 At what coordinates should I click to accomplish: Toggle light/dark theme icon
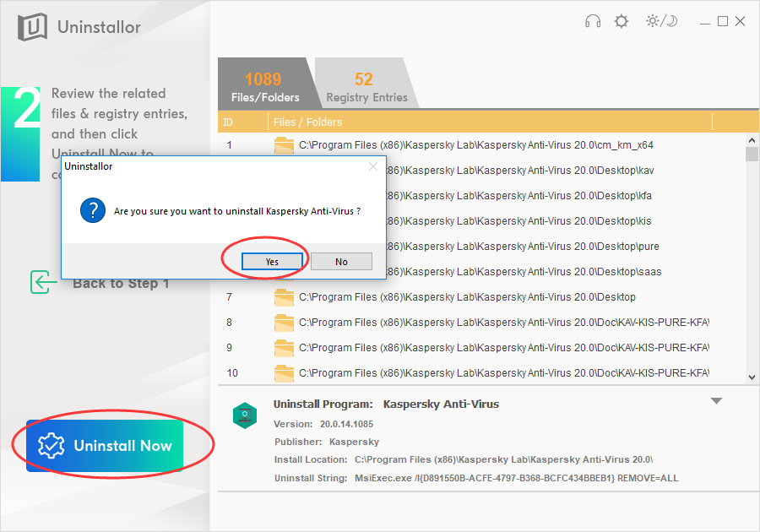pos(661,21)
